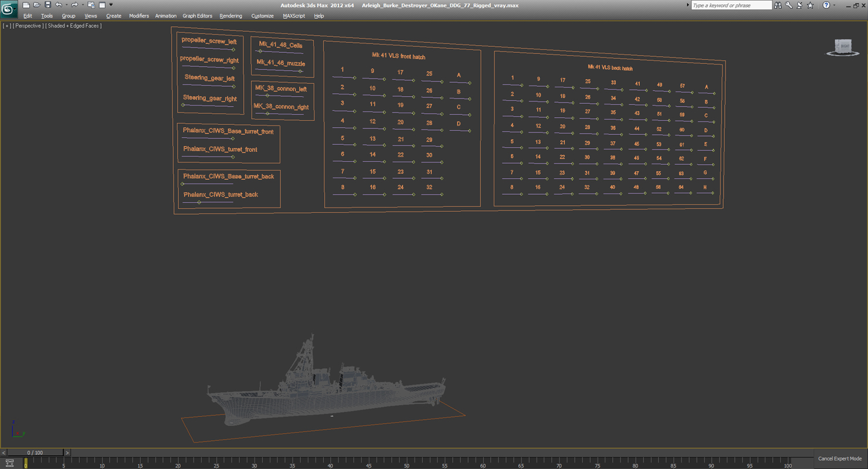Select the 'Mk 41 VLS back hatch' title text
868x469 pixels.
(610, 68)
